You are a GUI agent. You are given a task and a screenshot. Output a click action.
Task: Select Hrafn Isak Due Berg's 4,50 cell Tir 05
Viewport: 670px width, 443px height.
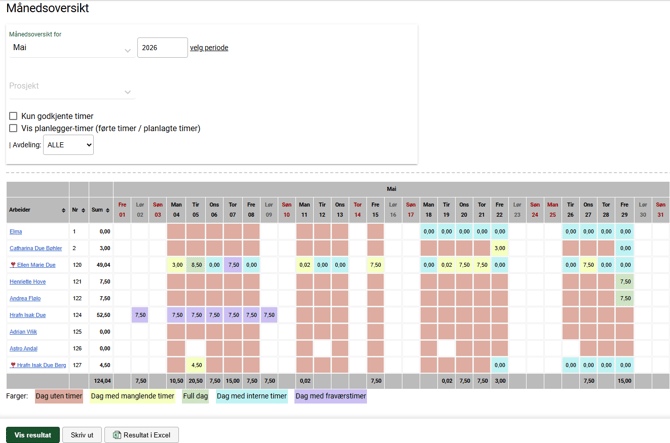click(x=196, y=365)
